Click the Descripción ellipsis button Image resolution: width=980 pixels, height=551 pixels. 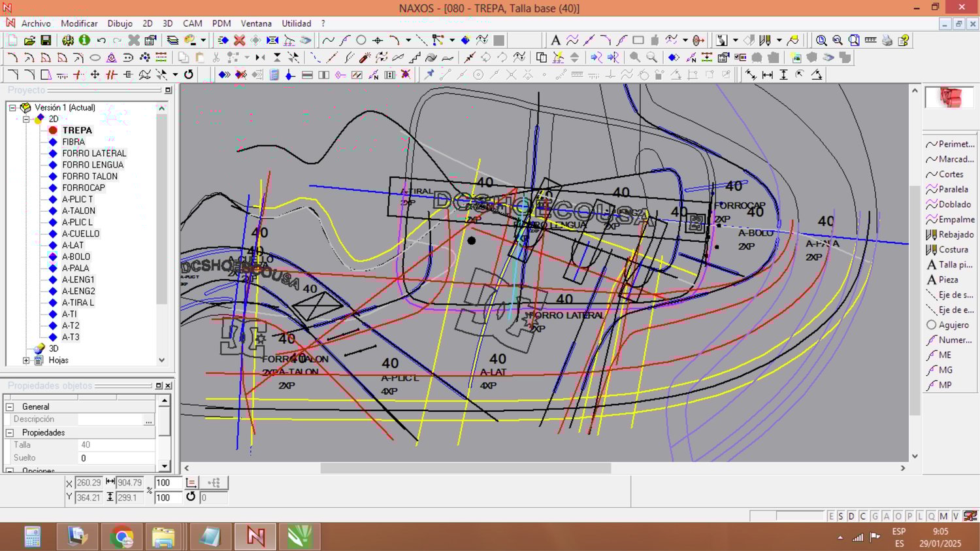(149, 420)
